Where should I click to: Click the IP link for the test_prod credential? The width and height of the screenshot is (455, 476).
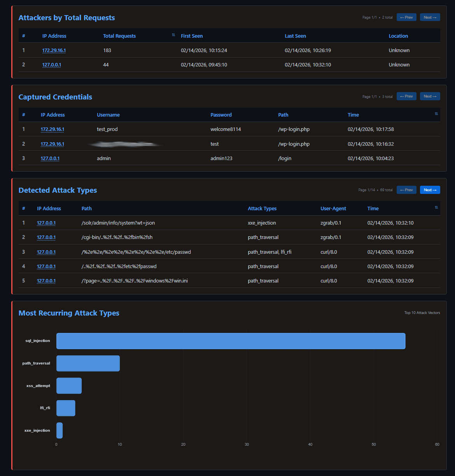(x=52, y=129)
